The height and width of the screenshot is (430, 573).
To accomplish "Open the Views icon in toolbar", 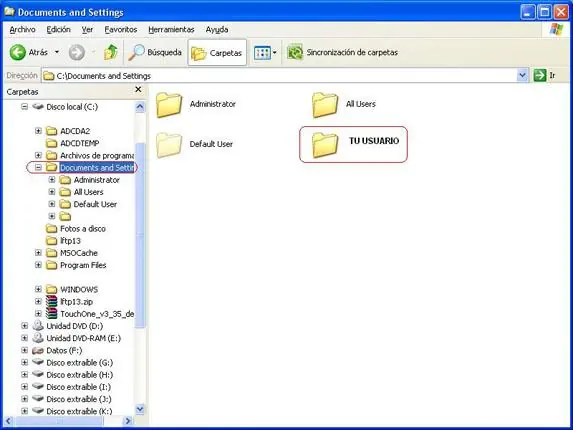I will click(x=262, y=53).
